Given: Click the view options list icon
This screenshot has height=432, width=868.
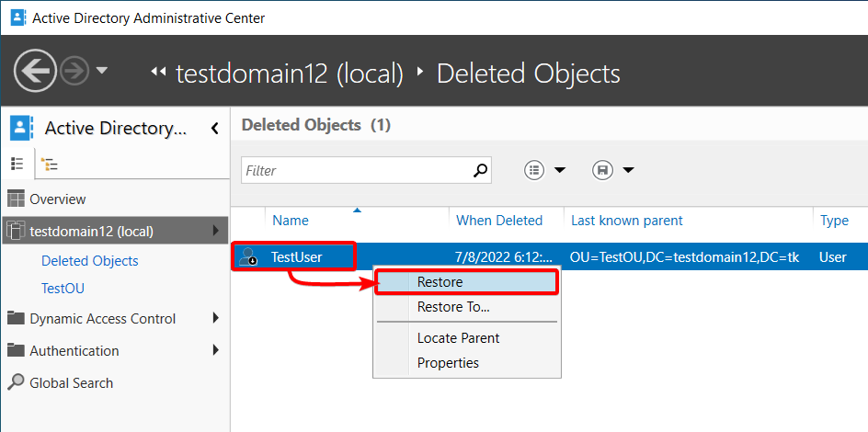Looking at the screenshot, I should 534,170.
